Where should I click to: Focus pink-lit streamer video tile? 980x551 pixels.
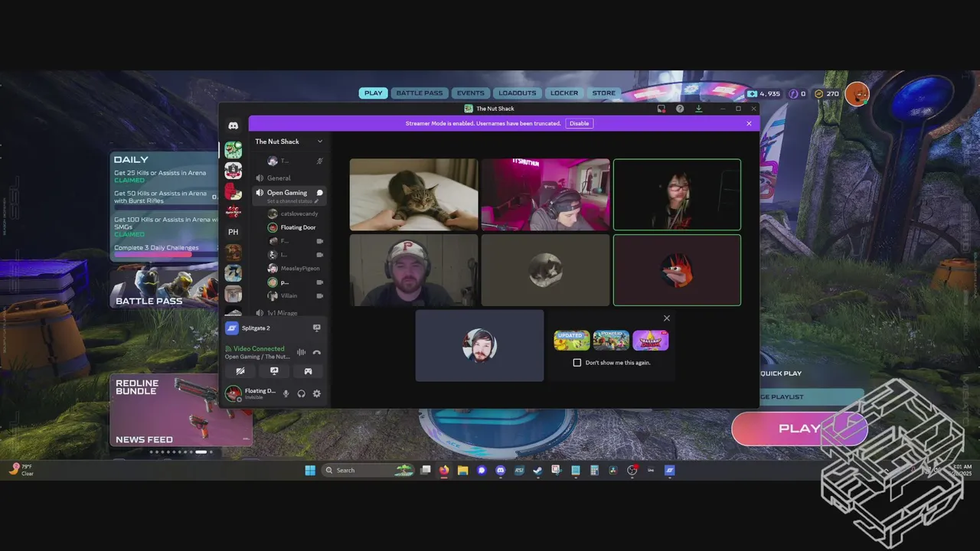coord(545,194)
